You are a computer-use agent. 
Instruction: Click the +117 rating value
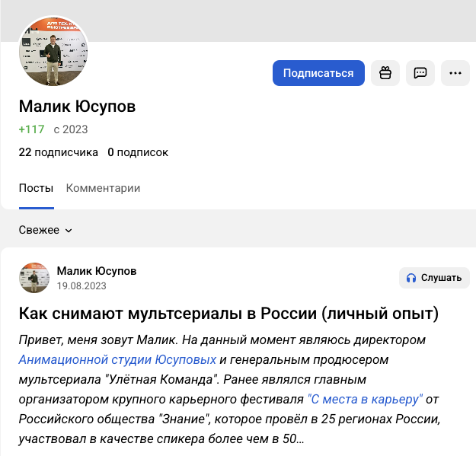(31, 129)
